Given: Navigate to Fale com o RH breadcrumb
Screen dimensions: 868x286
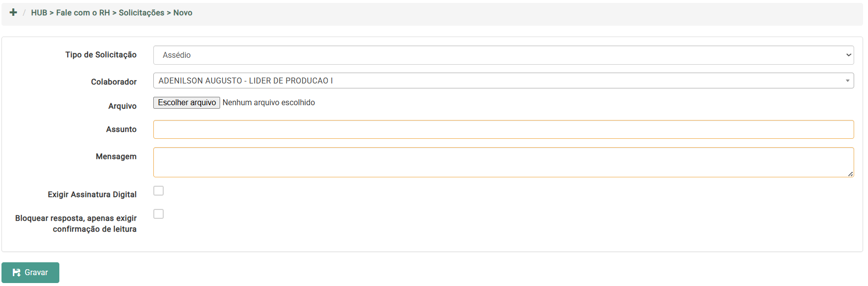Looking at the screenshot, I should (83, 13).
